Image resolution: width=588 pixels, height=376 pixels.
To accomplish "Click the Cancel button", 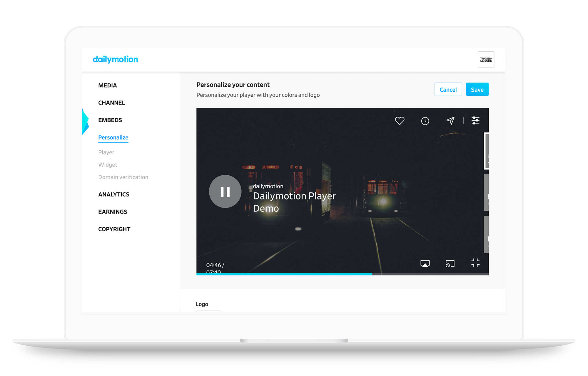I will pos(448,90).
